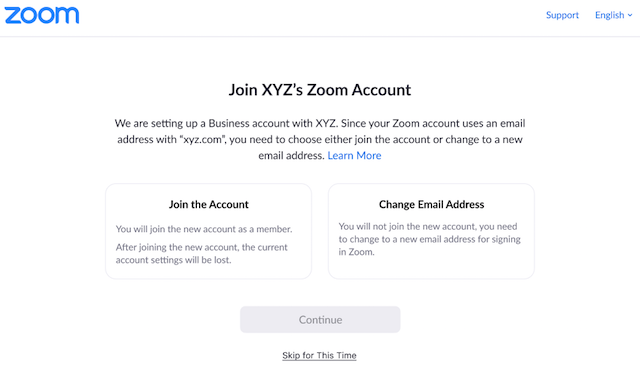
Task: Open the English language dropdown
Action: 613,15
